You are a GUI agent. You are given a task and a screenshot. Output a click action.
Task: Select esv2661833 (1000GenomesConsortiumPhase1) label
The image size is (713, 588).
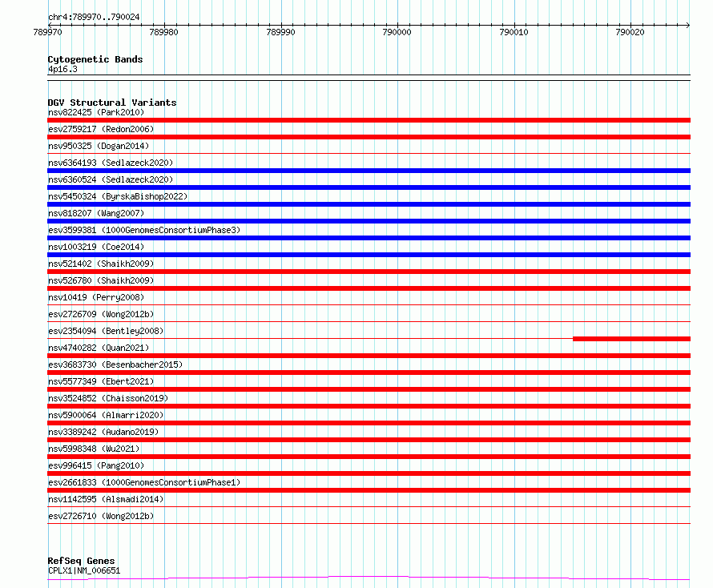click(144, 482)
